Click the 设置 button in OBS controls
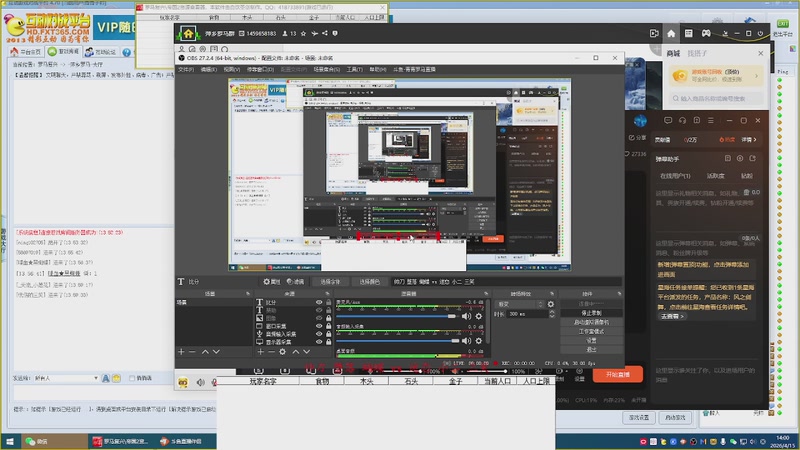 [x=591, y=341]
